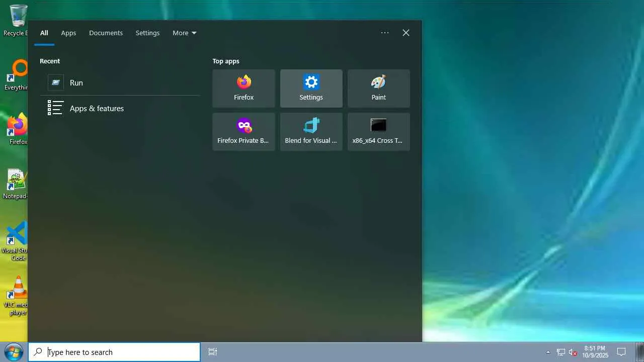The width and height of the screenshot is (644, 362).
Task: Select the Notepad++ desktop shortcut
Action: click(x=15, y=184)
